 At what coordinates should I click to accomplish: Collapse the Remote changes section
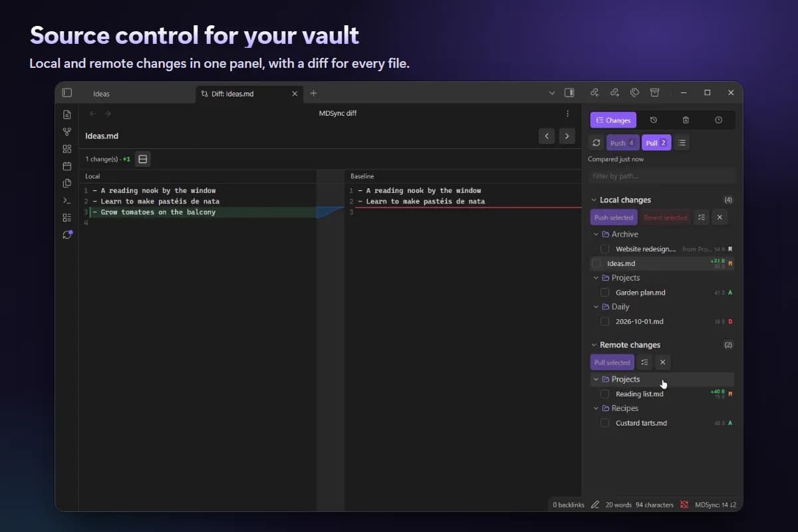pos(594,345)
